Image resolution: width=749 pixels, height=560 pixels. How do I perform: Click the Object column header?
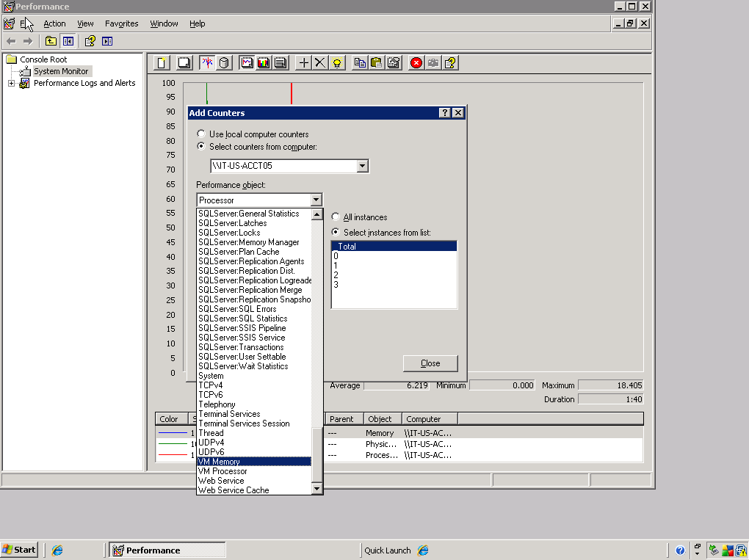383,418
